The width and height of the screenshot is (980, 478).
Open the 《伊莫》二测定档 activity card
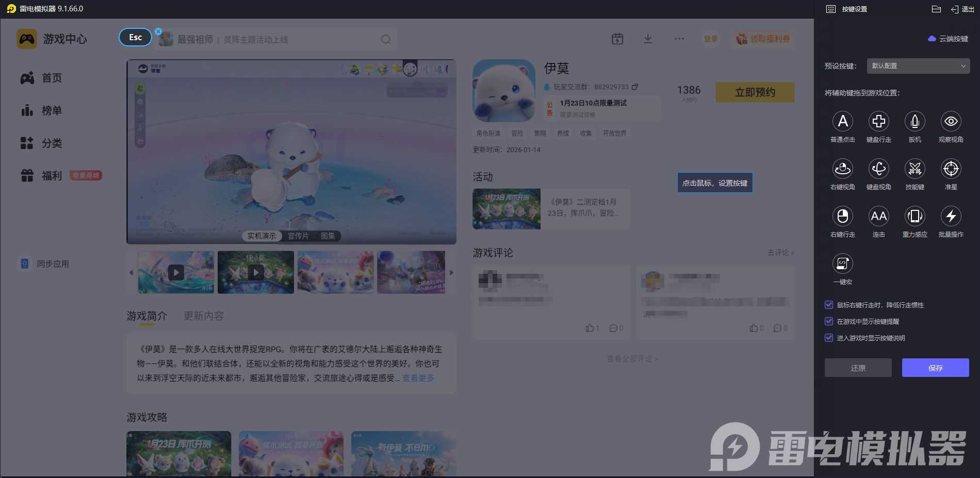coord(551,209)
